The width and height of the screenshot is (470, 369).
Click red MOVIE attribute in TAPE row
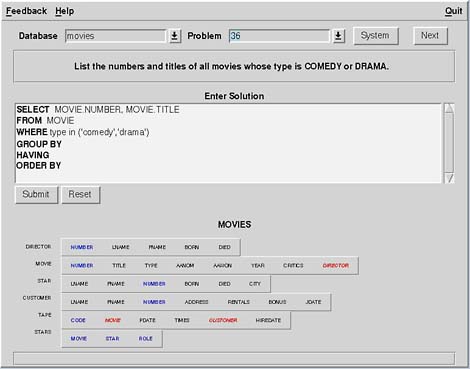click(x=113, y=320)
